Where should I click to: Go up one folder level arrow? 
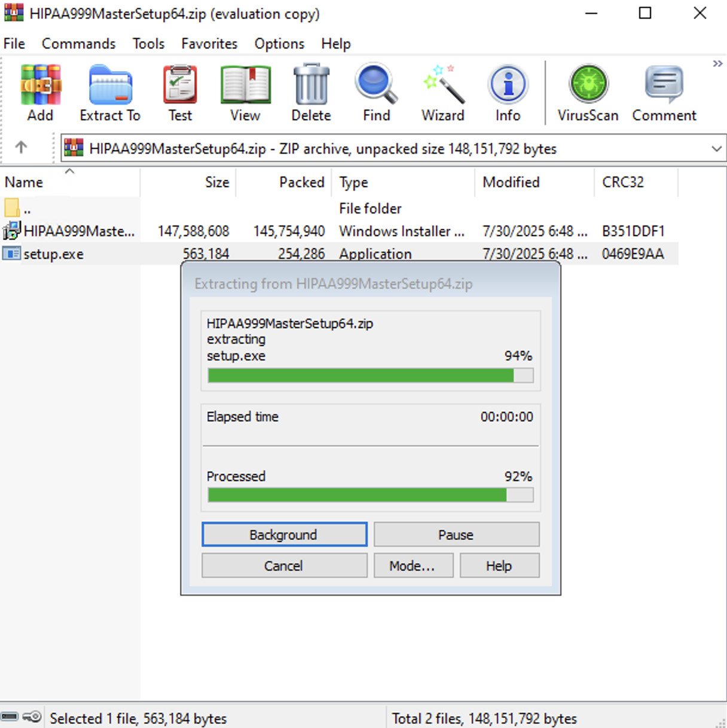(21, 147)
